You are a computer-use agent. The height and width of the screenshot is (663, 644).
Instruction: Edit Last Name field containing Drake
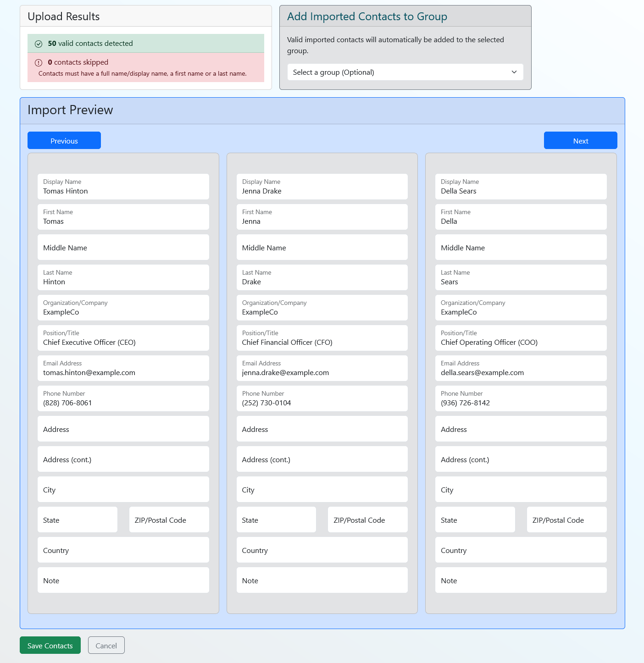[322, 277]
